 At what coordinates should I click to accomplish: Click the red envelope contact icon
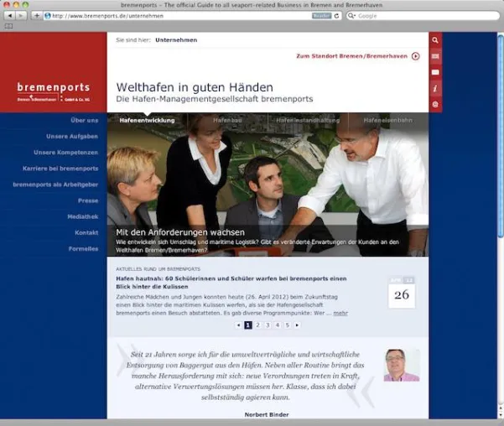(x=435, y=72)
